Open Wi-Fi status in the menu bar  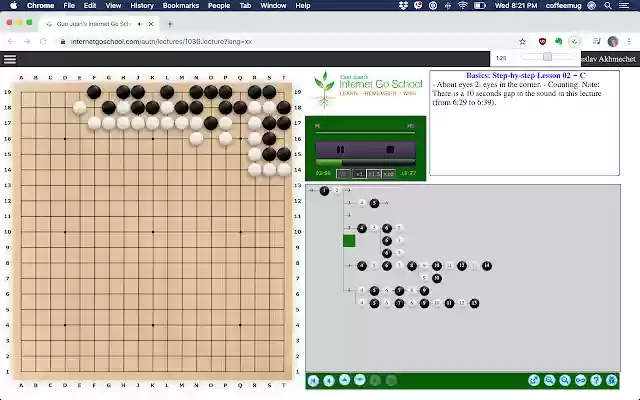click(462, 6)
